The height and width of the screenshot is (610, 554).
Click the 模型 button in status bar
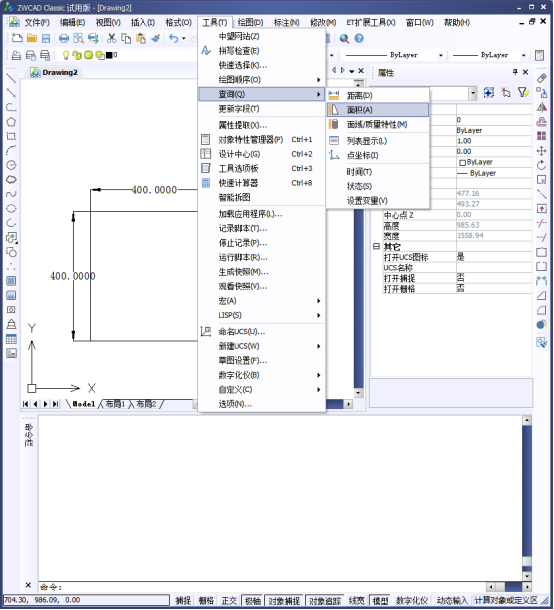380,601
